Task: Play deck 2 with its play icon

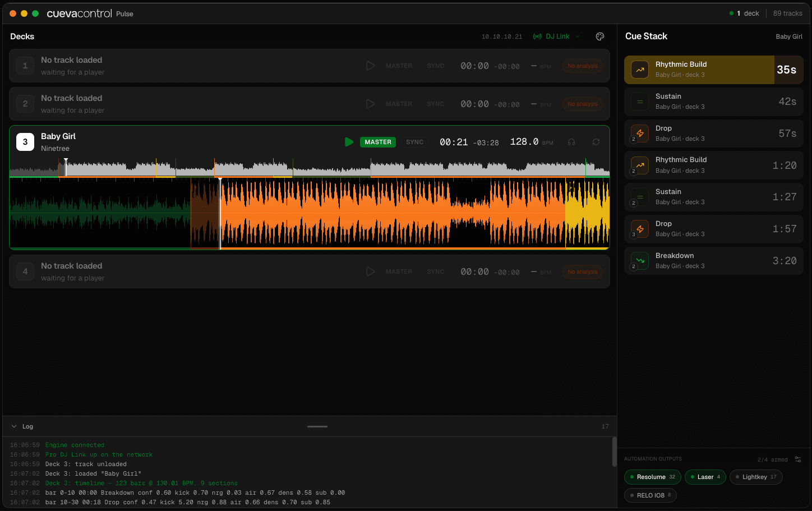Action: point(370,104)
